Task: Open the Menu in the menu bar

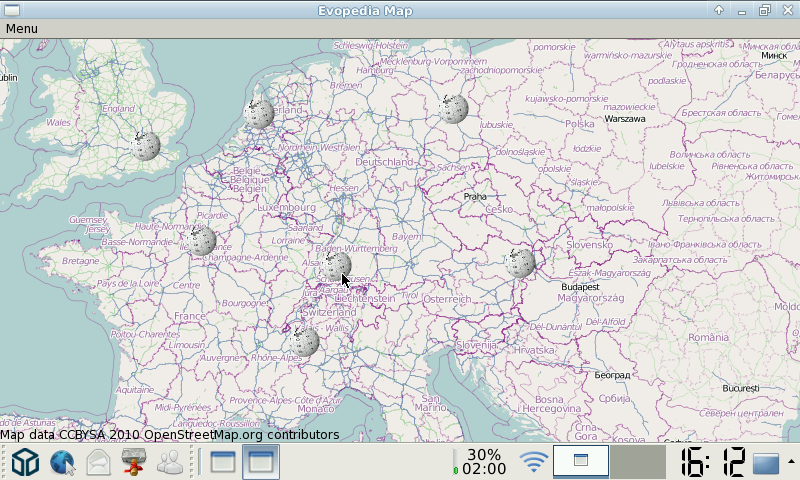Action: tap(21, 29)
